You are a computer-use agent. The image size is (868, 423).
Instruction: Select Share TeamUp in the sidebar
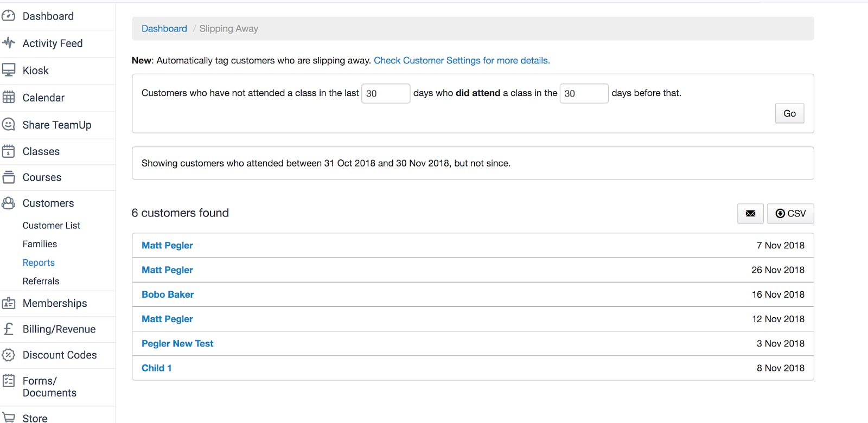coord(57,125)
